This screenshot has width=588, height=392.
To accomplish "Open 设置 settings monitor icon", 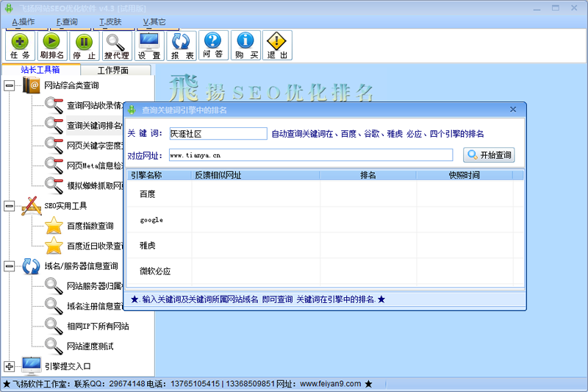I will coord(149,46).
